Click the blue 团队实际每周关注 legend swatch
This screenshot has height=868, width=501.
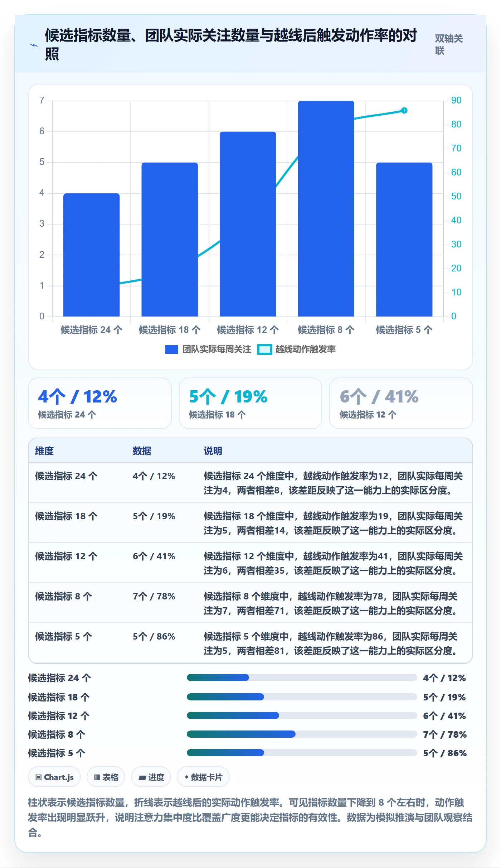pos(171,349)
